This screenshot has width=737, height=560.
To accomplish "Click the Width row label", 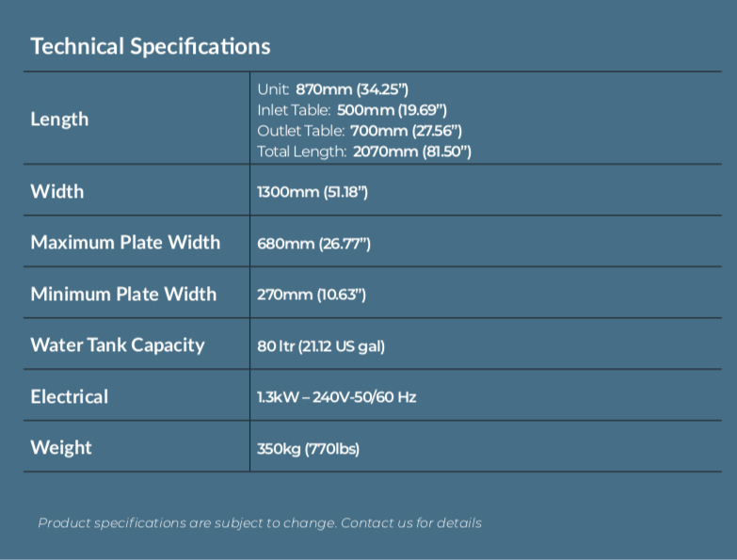I will pos(56,191).
